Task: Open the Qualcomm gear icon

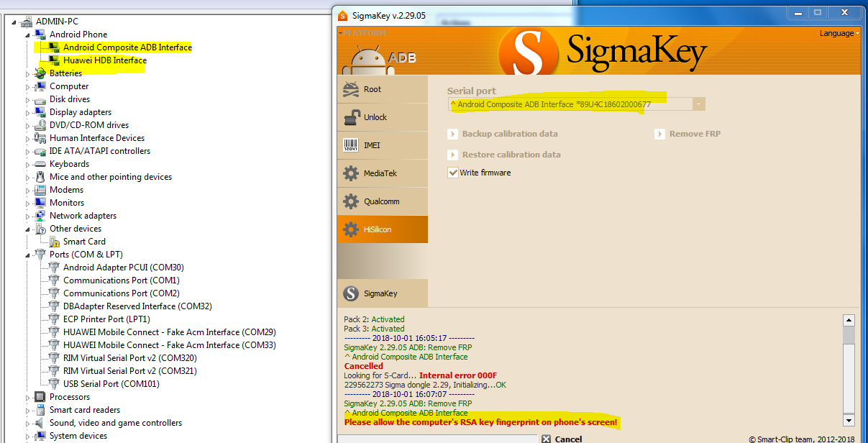Action: (351, 201)
